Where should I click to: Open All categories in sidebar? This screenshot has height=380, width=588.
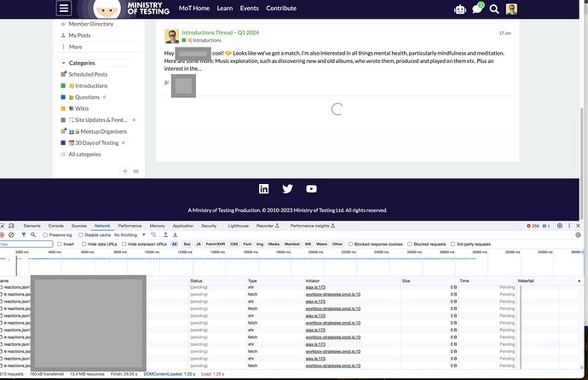pyautogui.click(x=84, y=154)
